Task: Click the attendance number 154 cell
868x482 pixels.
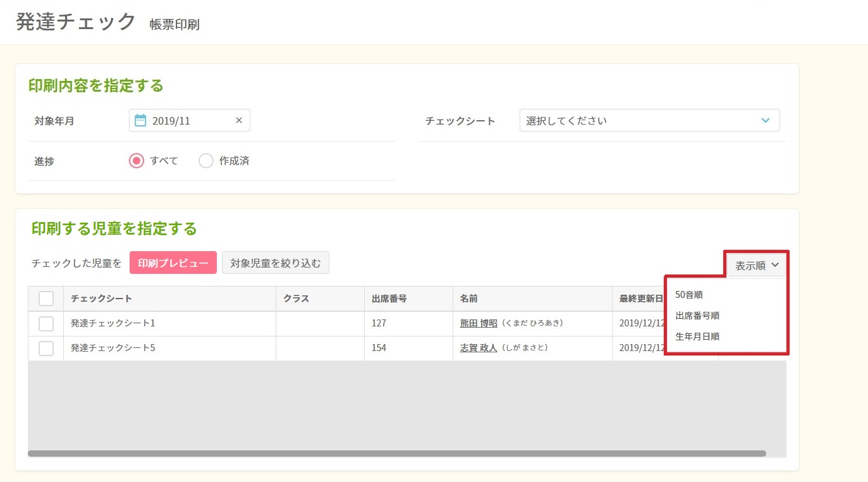Action: pyautogui.click(x=408, y=348)
